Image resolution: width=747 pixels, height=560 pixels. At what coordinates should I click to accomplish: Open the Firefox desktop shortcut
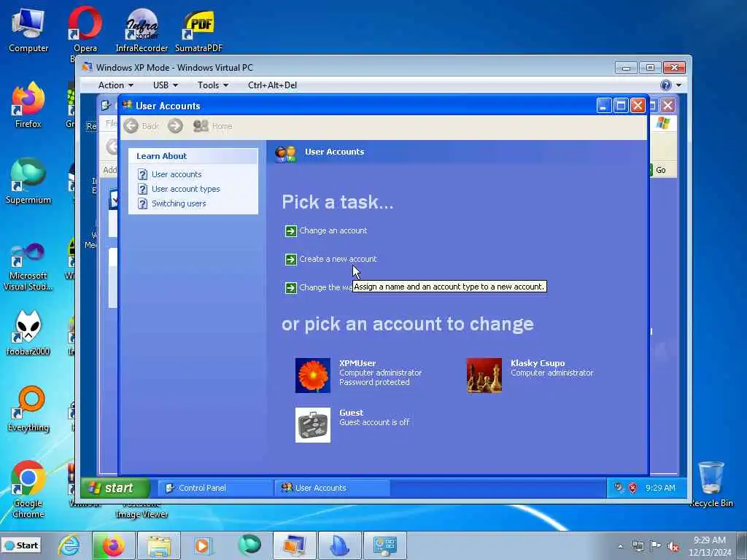[x=28, y=105]
